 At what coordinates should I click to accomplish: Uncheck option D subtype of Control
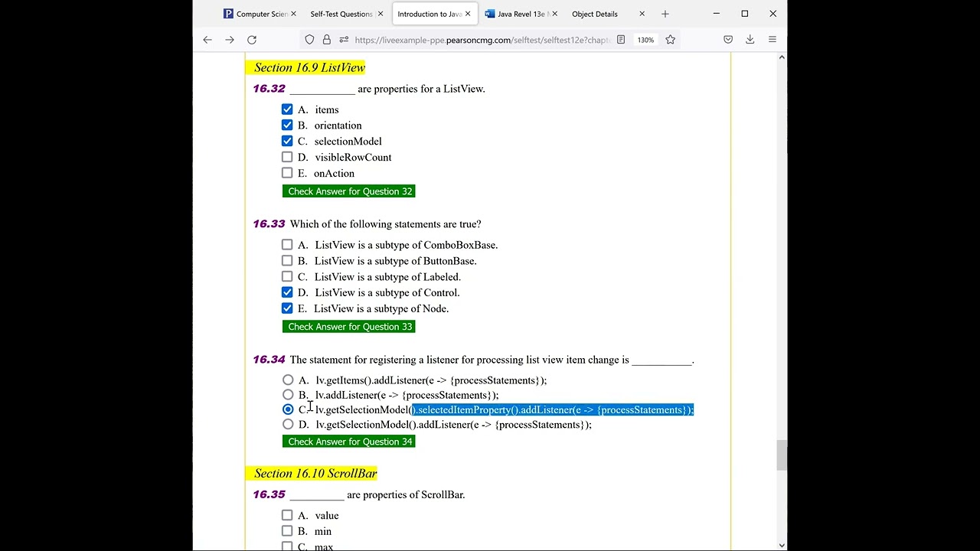click(x=287, y=292)
